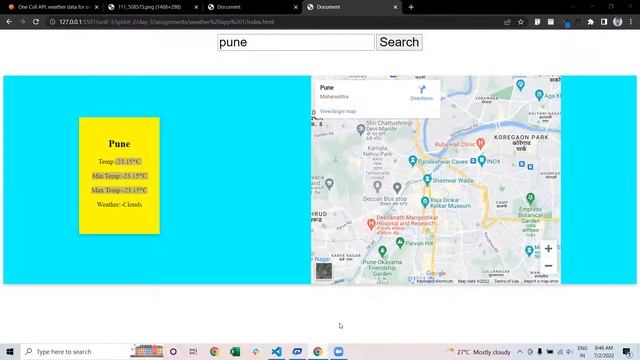Click Directions on the map card

422,93
